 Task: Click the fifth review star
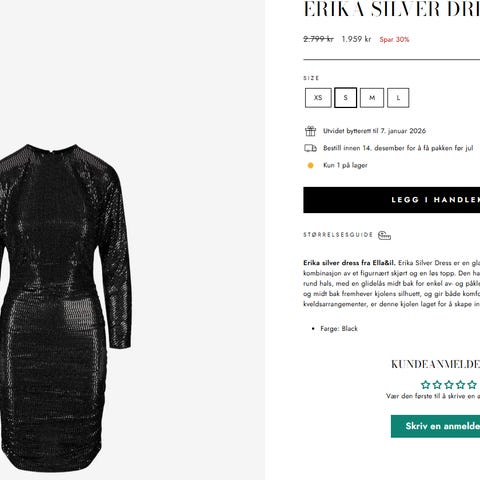472,385
